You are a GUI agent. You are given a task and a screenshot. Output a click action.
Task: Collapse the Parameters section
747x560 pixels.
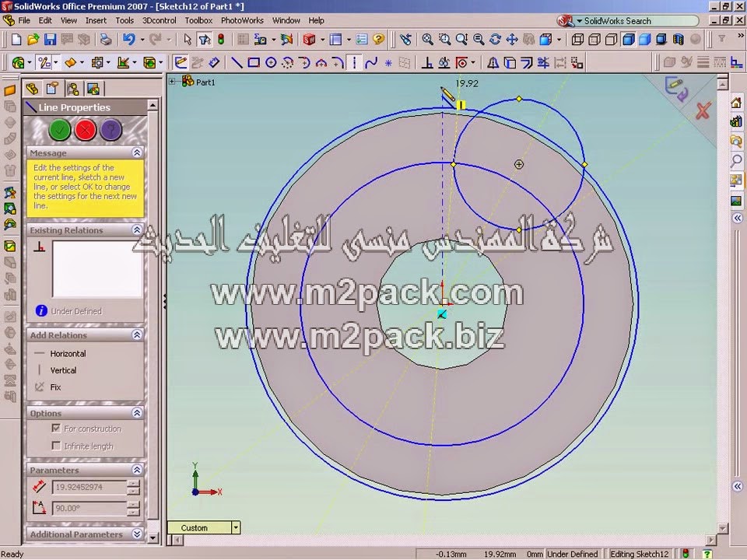tap(137, 470)
